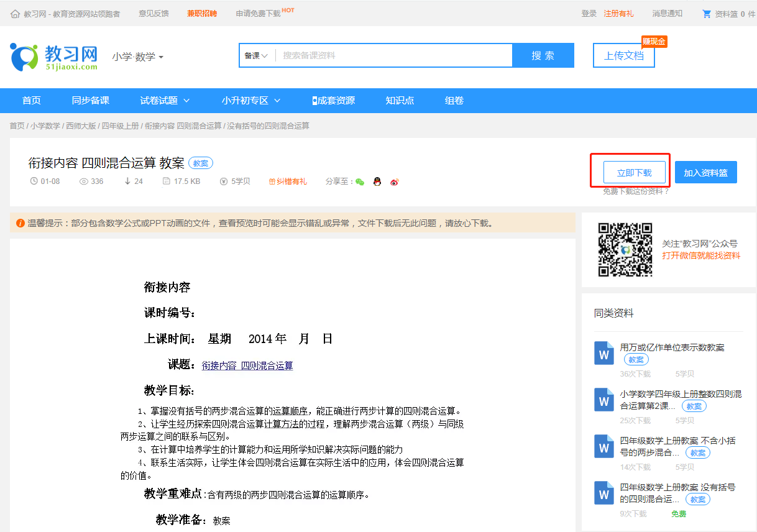The image size is (757, 532).
Task: Click the home icon beside 教习网 tagline
Action: (15, 14)
